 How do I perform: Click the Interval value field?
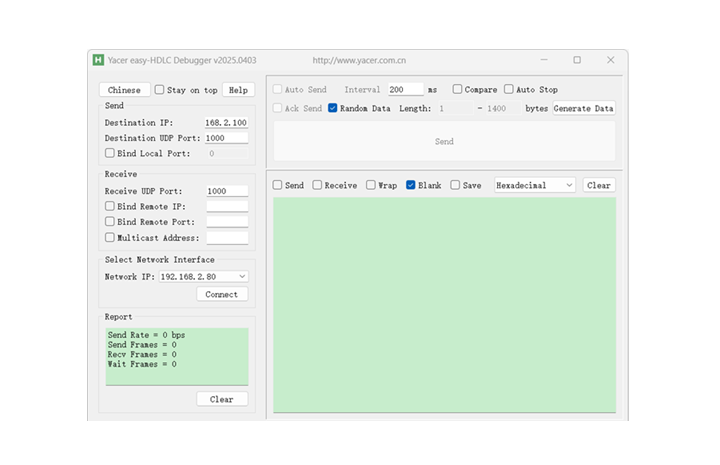[405, 89]
